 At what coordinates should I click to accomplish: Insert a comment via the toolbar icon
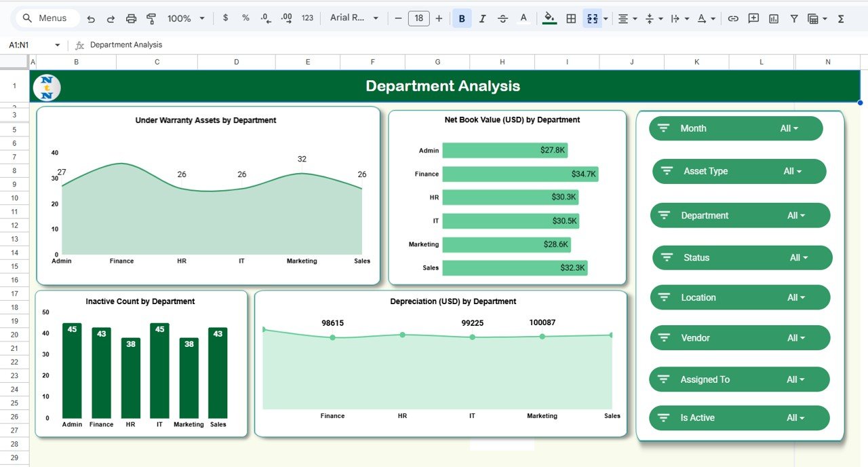(753, 18)
